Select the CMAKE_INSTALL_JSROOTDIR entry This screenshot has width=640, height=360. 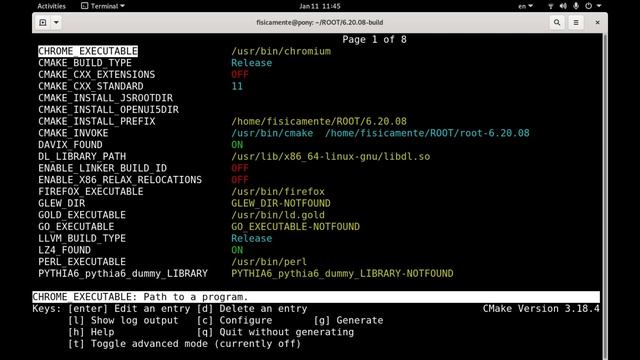[105, 98]
